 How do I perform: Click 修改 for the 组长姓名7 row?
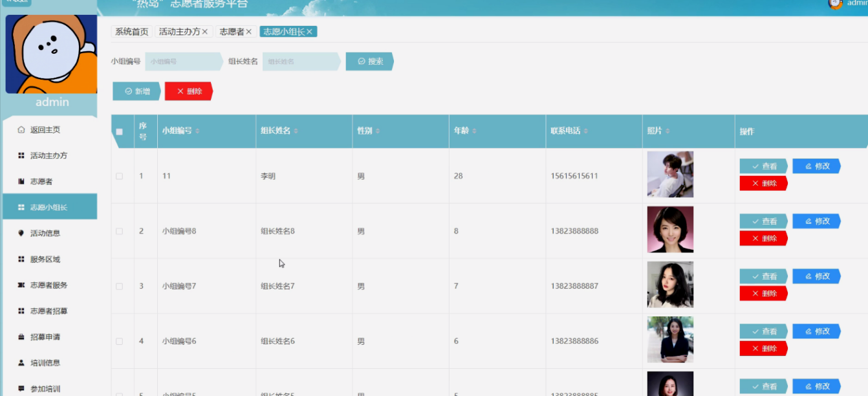[816, 276]
